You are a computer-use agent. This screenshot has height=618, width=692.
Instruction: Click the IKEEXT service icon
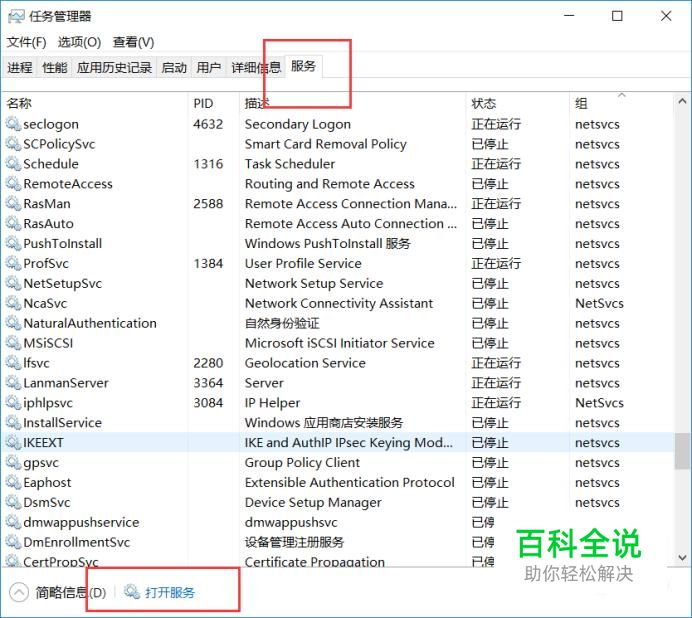click(13, 442)
